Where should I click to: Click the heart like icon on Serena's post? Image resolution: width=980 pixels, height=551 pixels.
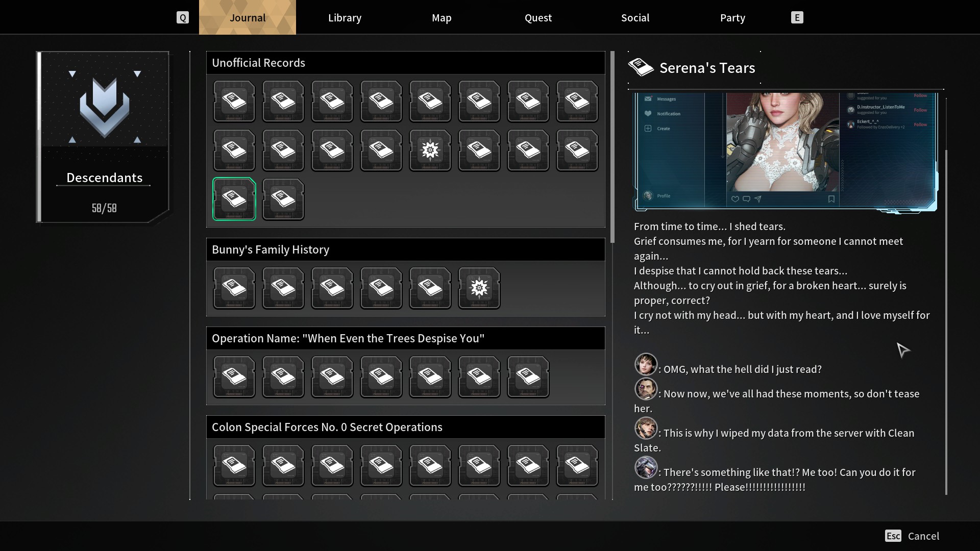click(x=735, y=199)
